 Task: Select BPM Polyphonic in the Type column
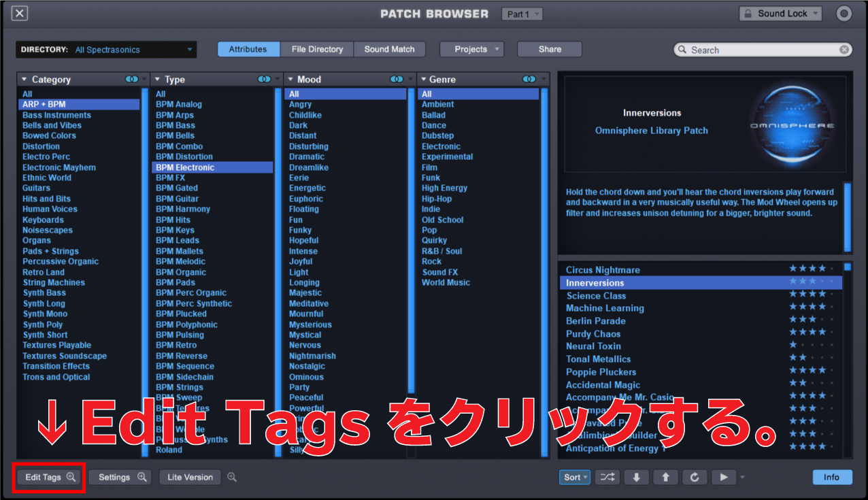(186, 324)
